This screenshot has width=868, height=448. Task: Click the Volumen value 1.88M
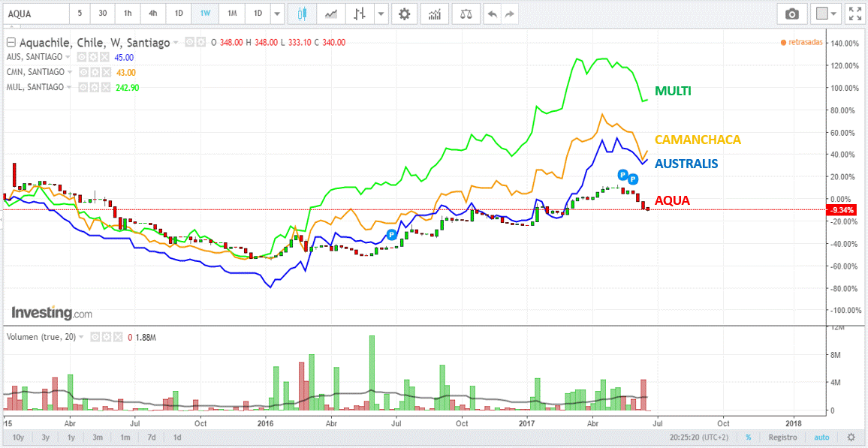click(146, 336)
